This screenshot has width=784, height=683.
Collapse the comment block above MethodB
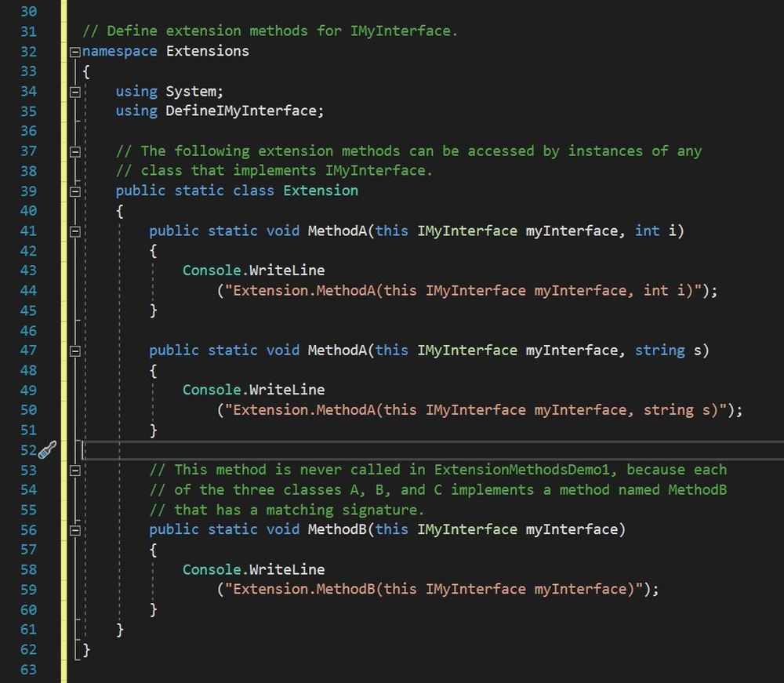75,470
